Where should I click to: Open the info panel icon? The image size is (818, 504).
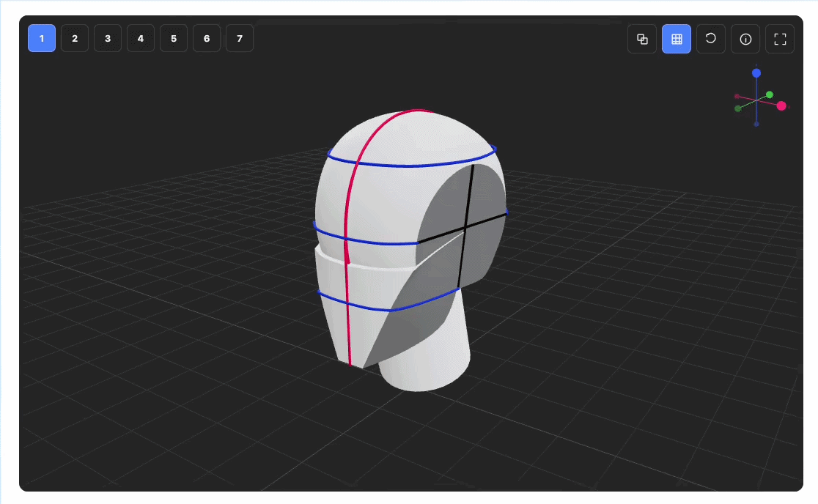click(x=745, y=39)
